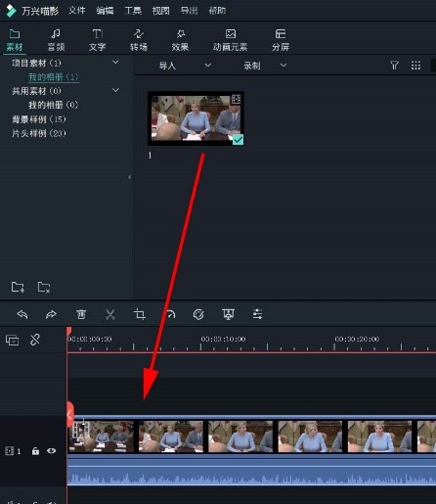Click the red handle at clip start
This screenshot has width=436, height=504.
pos(70,414)
